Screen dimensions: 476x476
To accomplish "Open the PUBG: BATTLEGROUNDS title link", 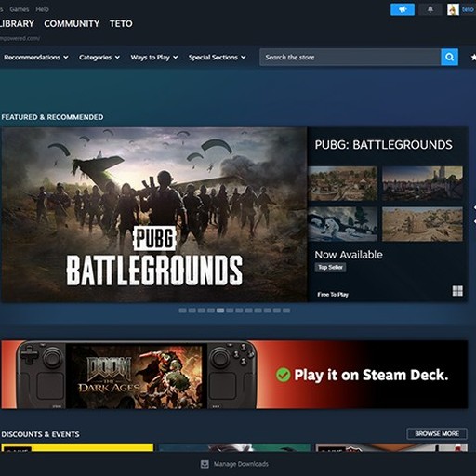I will (383, 145).
